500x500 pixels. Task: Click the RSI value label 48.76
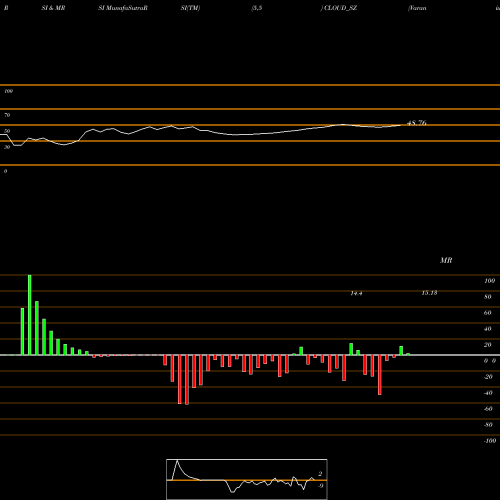coord(417,123)
